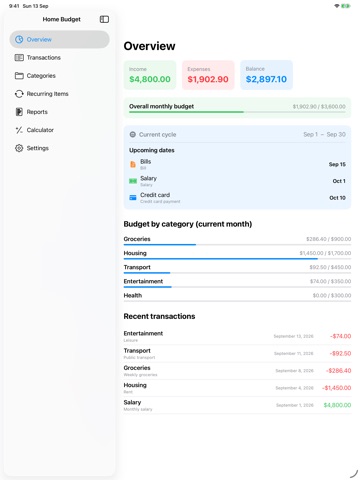This screenshot has width=360, height=480.
Task: Select the Income card showing $4,800.00
Action: 150,75
